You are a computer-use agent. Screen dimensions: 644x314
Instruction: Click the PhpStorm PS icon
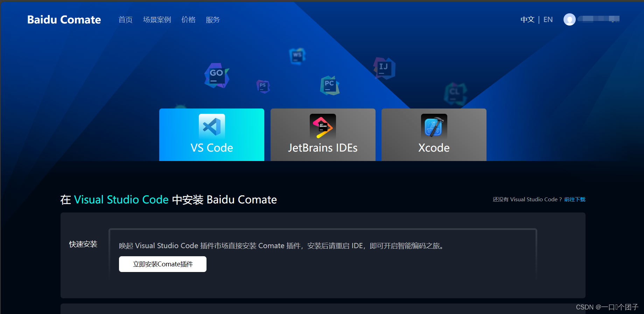pos(263,86)
